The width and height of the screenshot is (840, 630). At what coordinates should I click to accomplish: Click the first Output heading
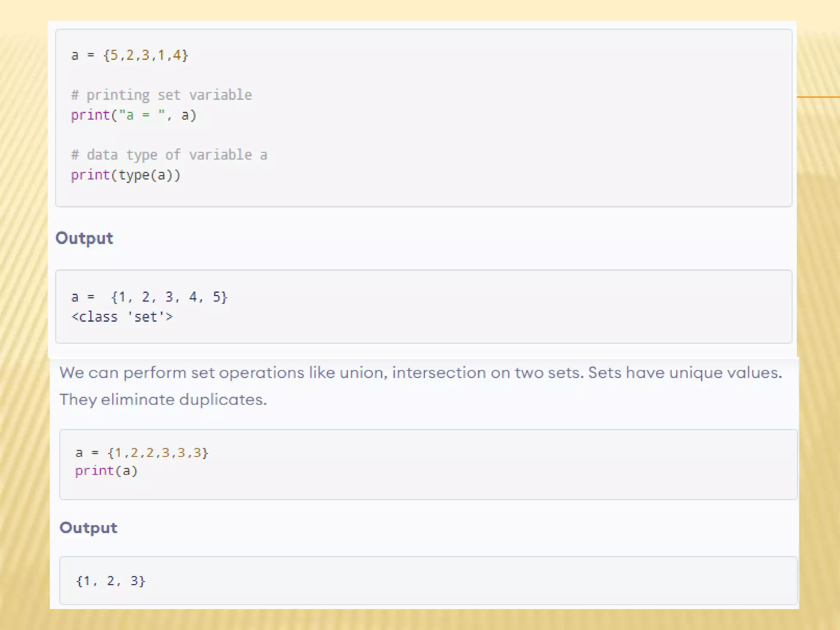pyautogui.click(x=84, y=238)
